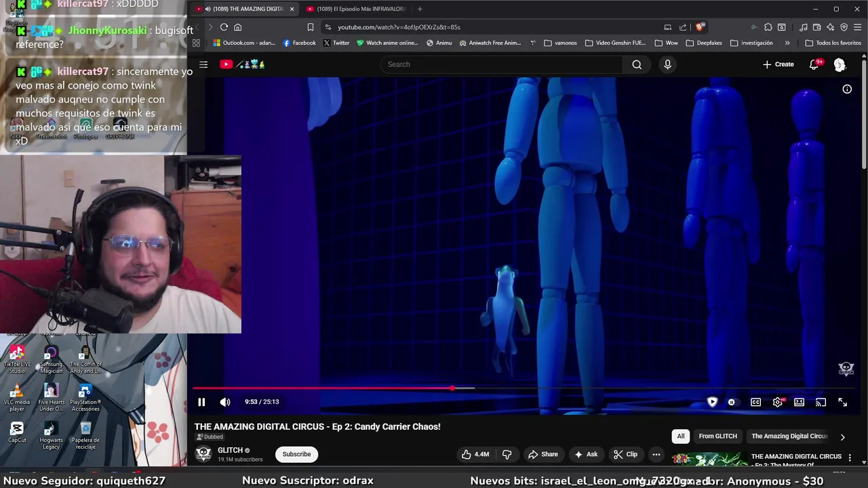This screenshot has height=488, width=868.
Task: Open the Share dialog
Action: point(543,454)
